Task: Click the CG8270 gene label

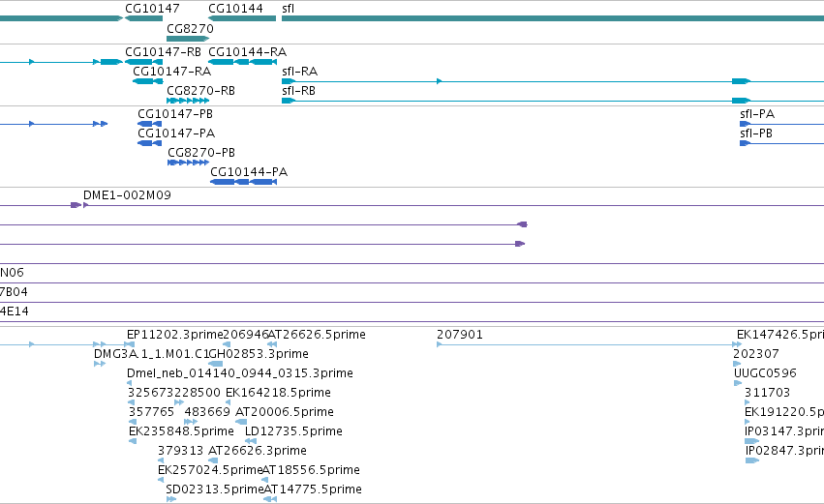Action: click(x=190, y=28)
